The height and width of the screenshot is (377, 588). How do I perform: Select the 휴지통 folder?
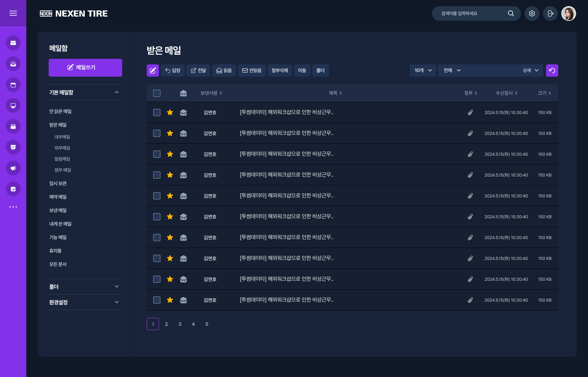coord(55,251)
